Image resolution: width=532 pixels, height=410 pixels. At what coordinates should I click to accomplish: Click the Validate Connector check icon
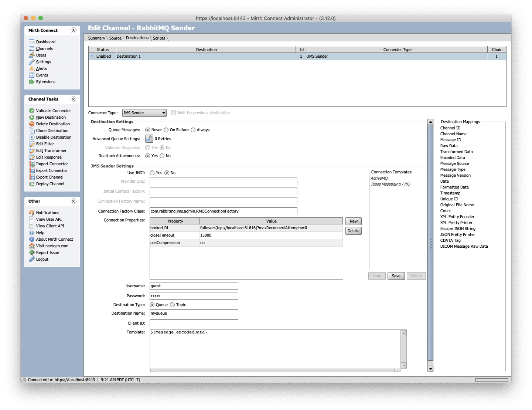click(32, 111)
